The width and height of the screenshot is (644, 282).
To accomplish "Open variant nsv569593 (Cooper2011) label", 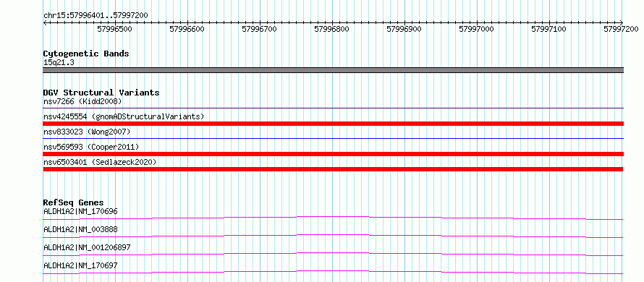I will [91, 147].
